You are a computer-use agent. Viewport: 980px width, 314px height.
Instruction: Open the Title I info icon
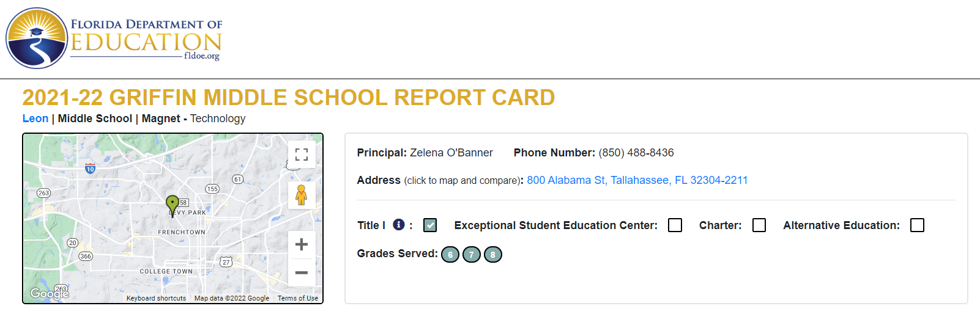[399, 225]
